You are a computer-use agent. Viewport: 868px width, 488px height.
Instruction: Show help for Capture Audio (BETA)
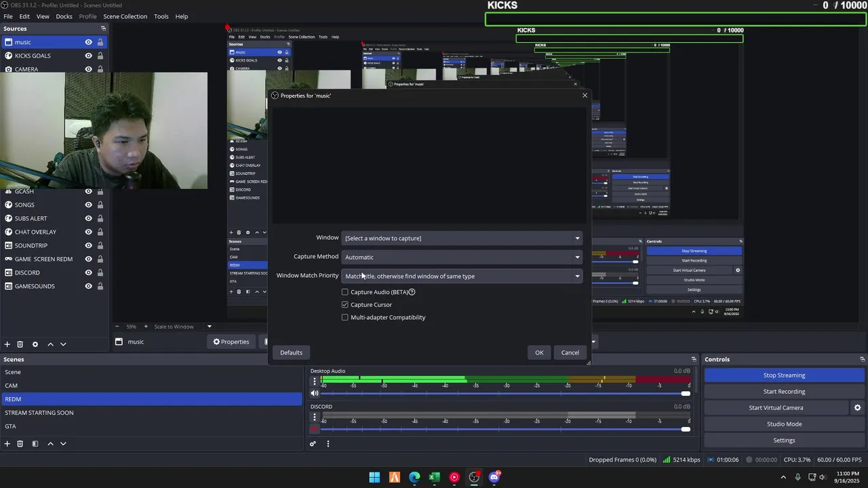pos(412,292)
